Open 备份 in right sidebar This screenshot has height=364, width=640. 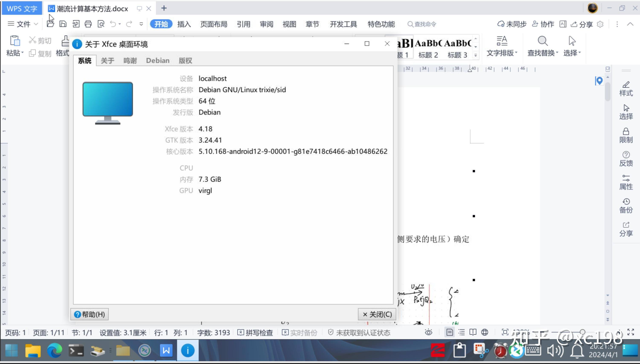(x=626, y=206)
